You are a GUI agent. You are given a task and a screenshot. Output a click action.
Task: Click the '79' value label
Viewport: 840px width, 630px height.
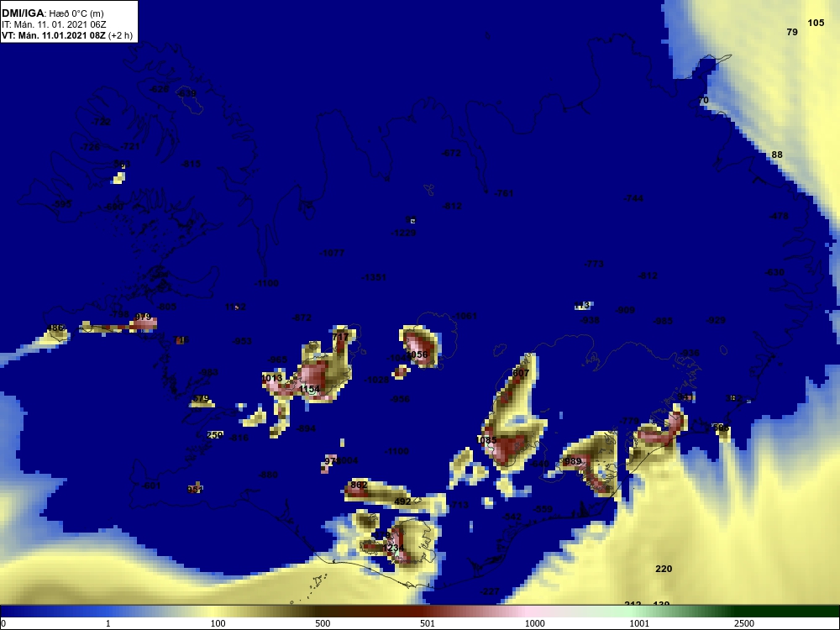coord(792,32)
